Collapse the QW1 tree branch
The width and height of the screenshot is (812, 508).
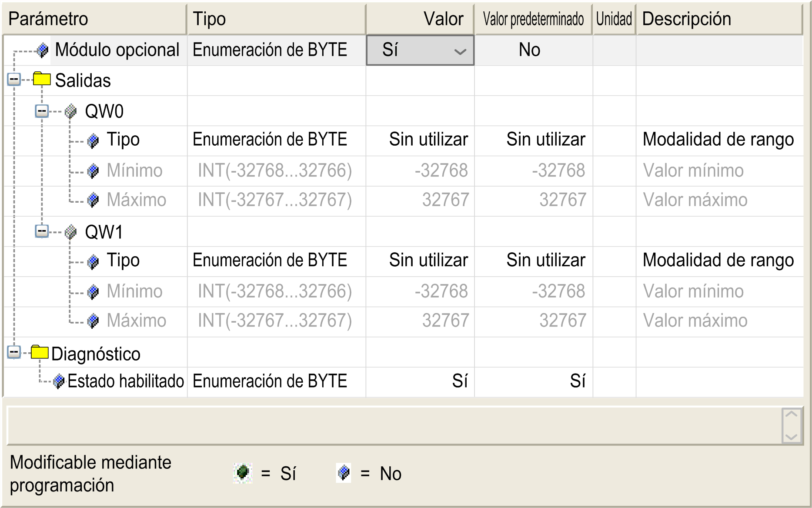pos(41,231)
